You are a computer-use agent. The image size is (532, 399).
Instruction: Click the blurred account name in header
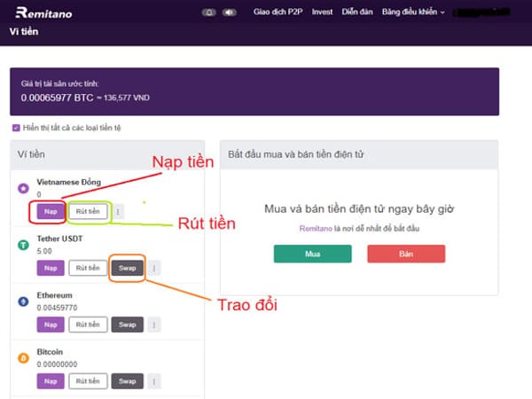(x=481, y=12)
